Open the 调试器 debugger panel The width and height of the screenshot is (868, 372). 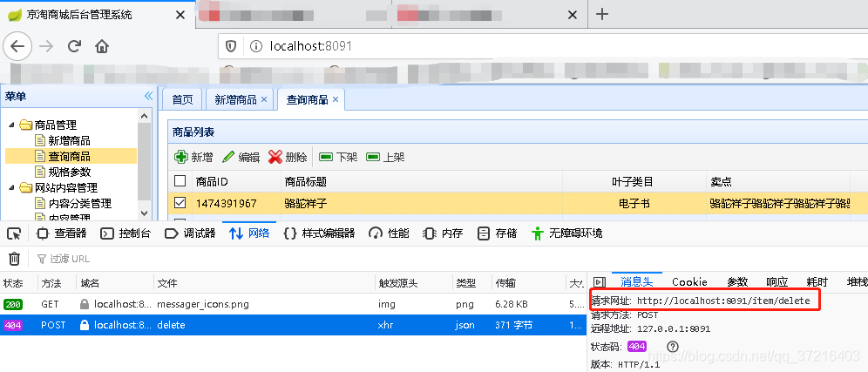190,233
